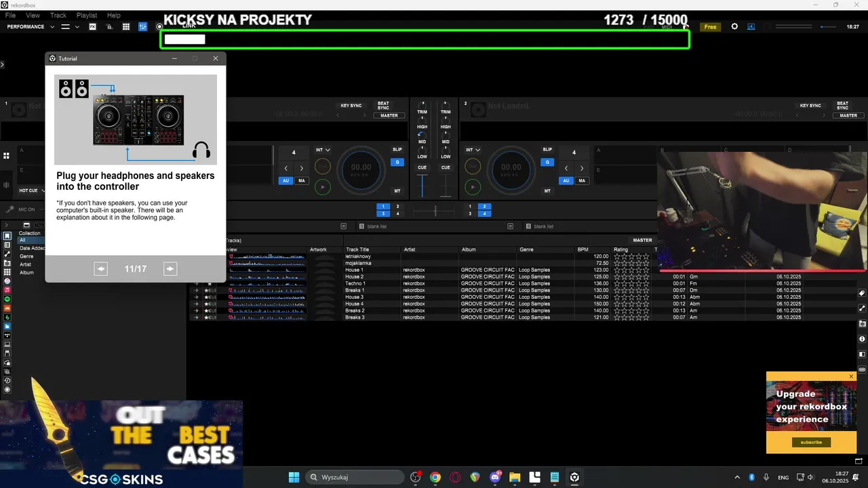Viewport: 868px width, 488px height.
Task: Play deck 1 with play button
Action: tap(323, 186)
